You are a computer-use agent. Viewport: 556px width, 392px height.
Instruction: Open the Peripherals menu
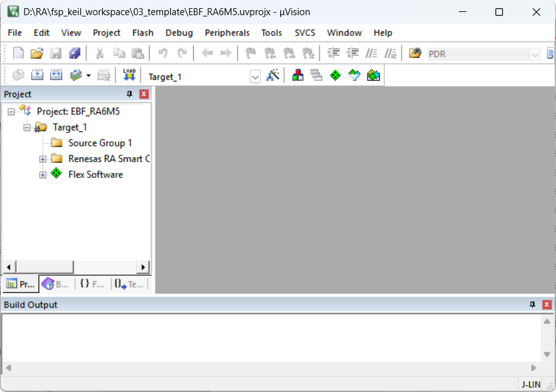click(x=227, y=33)
